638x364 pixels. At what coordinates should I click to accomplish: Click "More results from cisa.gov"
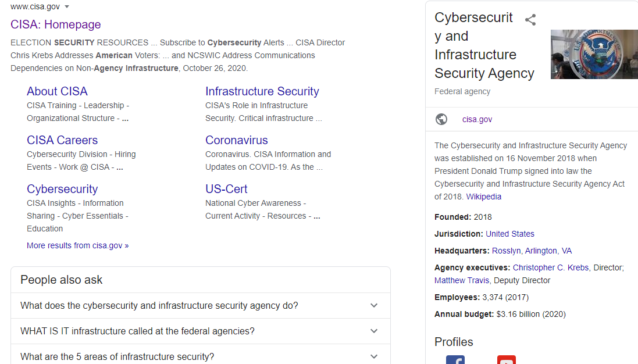pos(77,245)
